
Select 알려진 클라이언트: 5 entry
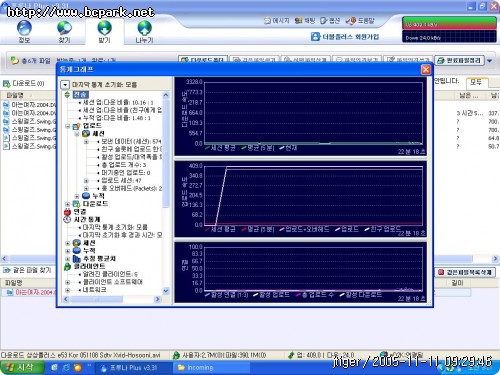click(x=110, y=274)
